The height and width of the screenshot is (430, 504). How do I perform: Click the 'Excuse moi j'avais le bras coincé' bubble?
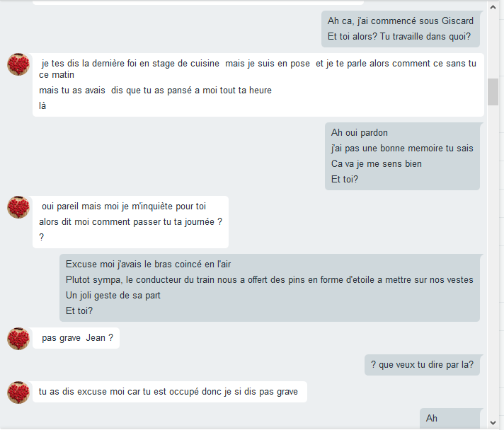270,288
